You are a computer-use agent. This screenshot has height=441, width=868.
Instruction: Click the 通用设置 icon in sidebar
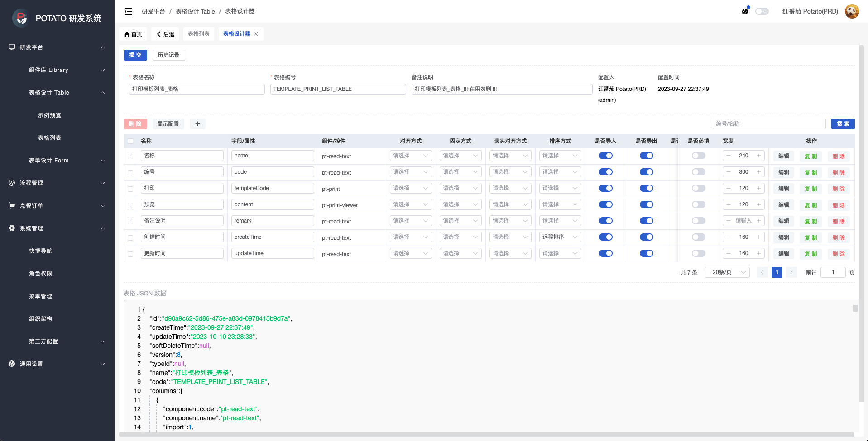[x=12, y=364]
